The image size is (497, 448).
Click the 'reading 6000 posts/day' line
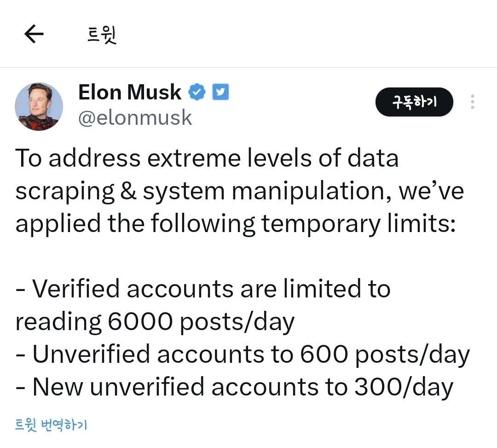155,322
